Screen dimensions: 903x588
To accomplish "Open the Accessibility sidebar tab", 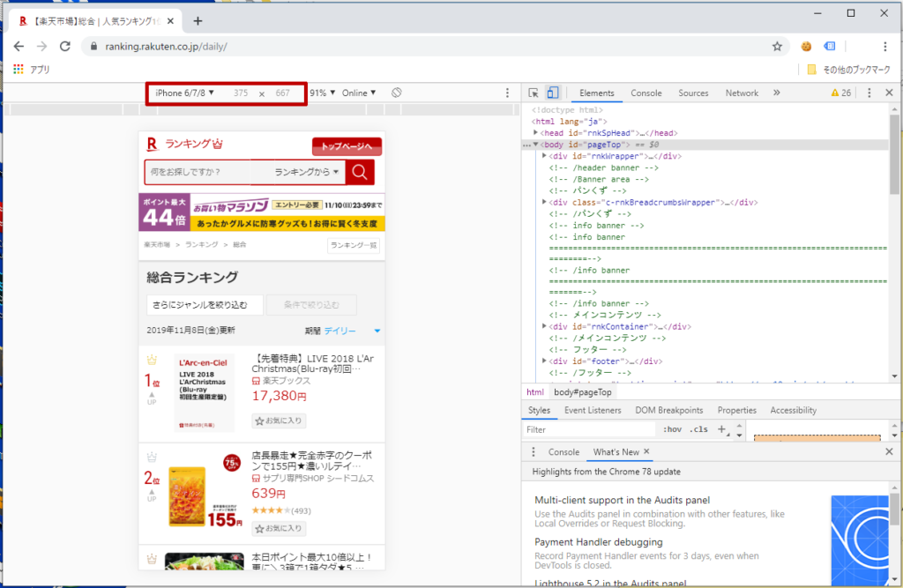I will [x=793, y=410].
